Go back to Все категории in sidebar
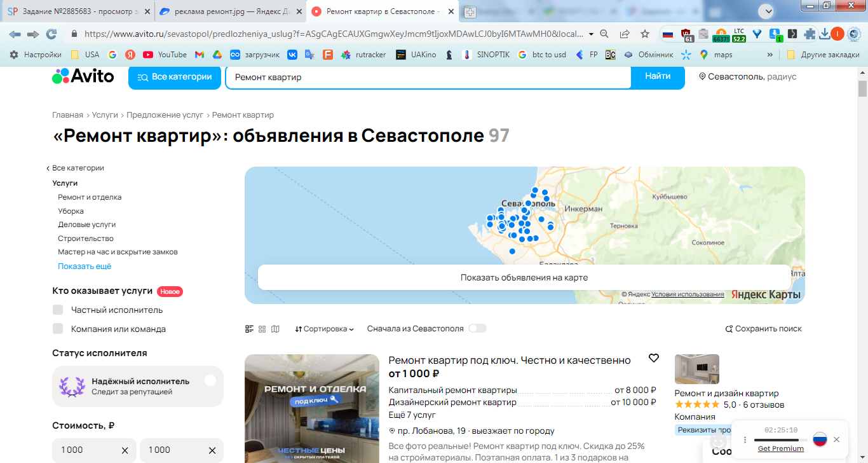 [75, 168]
